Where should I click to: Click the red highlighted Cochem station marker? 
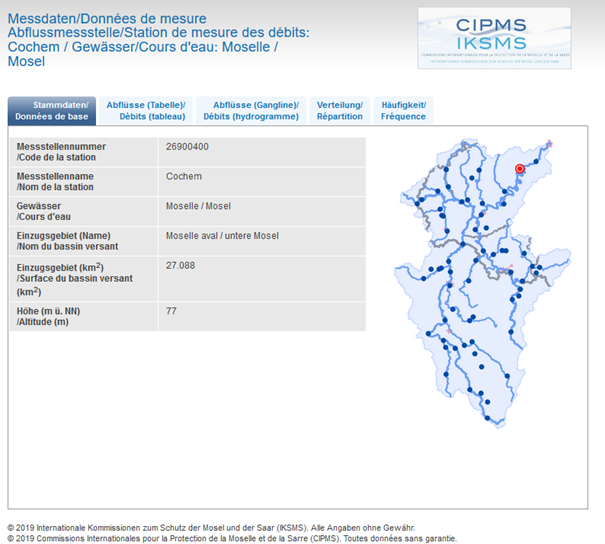coord(519,169)
